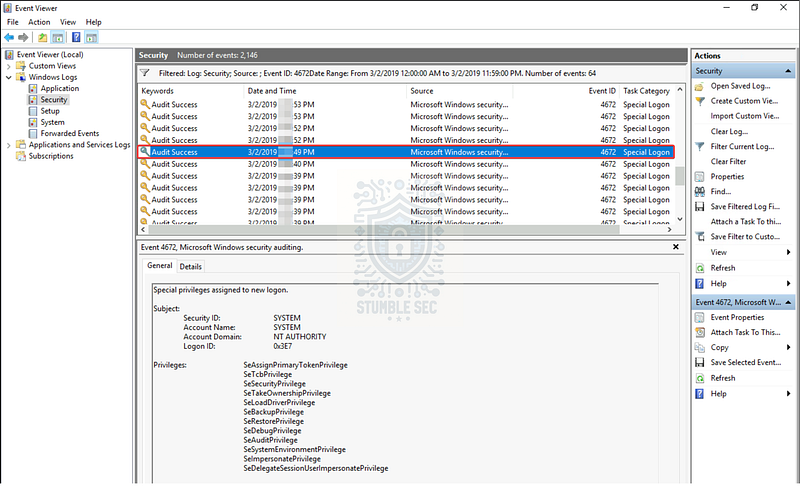The width and height of the screenshot is (800, 496).
Task: Click event list horizontal scrollbar thumb
Action: [x=382, y=230]
